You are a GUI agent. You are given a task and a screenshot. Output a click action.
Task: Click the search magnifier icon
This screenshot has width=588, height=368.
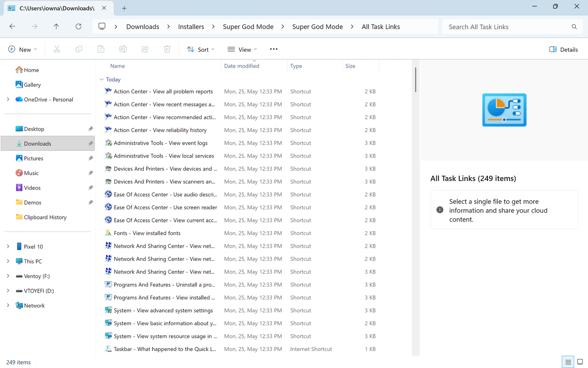click(x=574, y=27)
